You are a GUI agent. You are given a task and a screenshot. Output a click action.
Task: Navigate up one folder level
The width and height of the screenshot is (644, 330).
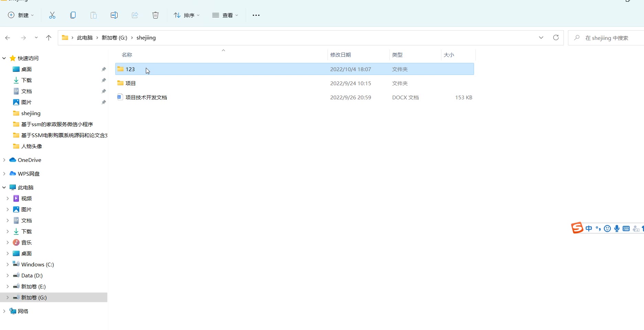click(x=49, y=38)
